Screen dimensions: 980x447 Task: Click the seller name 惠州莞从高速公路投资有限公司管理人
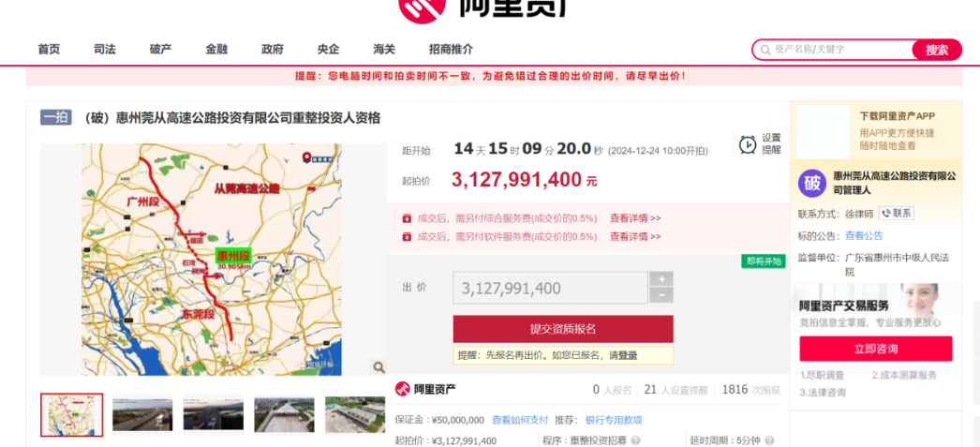895,183
